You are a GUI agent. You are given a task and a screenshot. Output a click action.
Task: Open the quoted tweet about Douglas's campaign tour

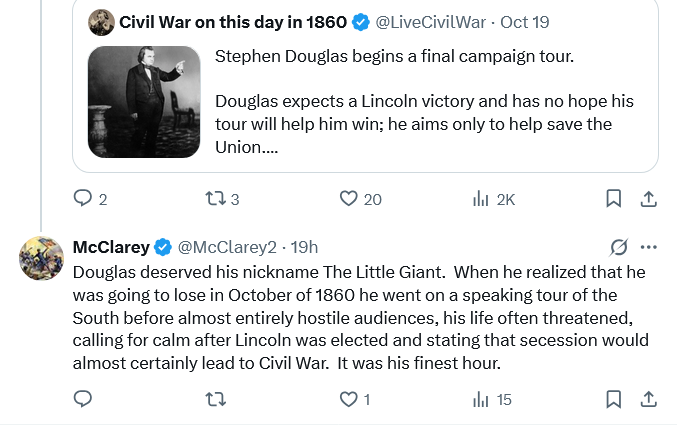click(x=365, y=86)
